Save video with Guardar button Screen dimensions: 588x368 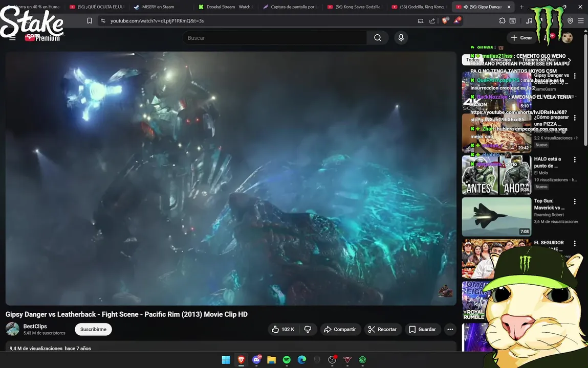pos(423,329)
